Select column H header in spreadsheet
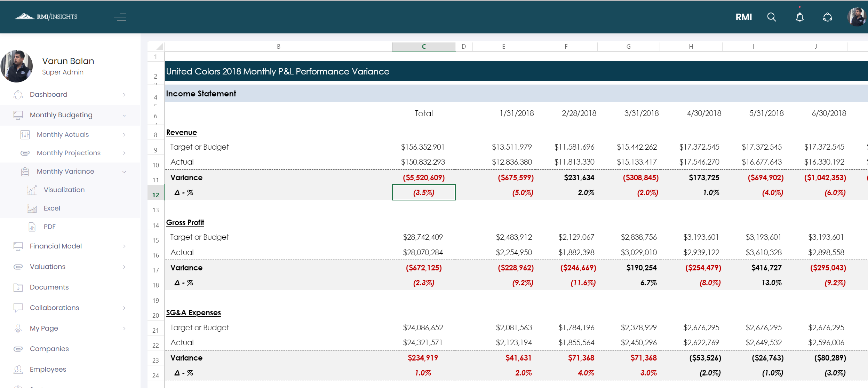The width and height of the screenshot is (868, 388). [x=691, y=47]
